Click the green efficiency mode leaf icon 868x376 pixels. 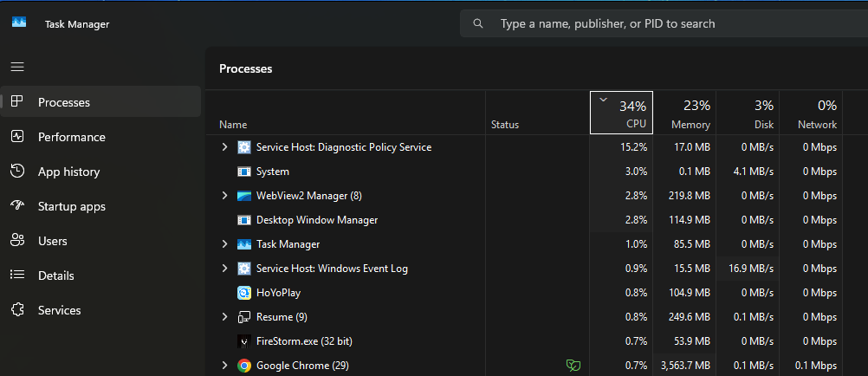point(573,366)
